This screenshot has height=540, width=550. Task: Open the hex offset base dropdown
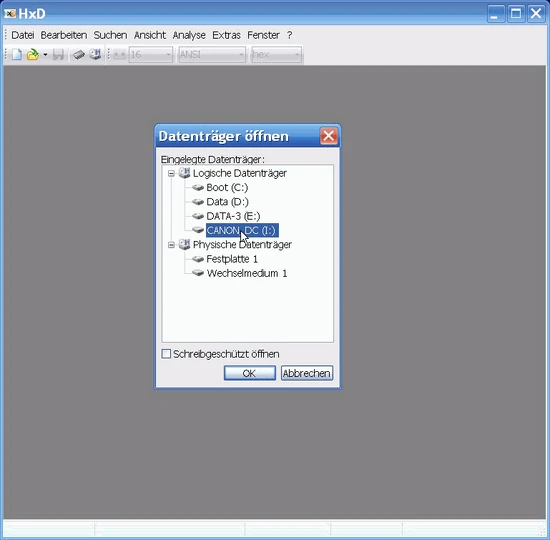tap(276, 55)
